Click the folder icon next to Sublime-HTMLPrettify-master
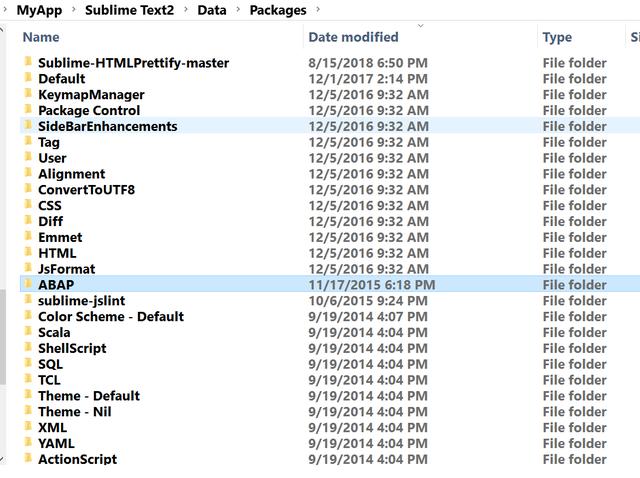The image size is (640, 478). point(28,62)
